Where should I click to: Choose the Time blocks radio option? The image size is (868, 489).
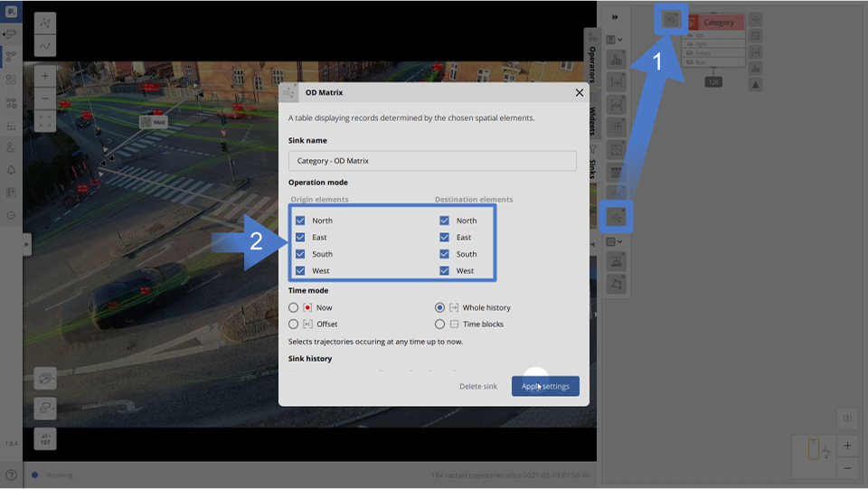440,324
